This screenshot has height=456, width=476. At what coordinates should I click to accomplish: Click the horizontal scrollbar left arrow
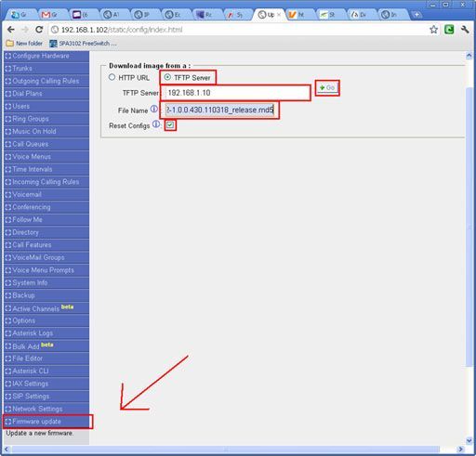(7, 449)
